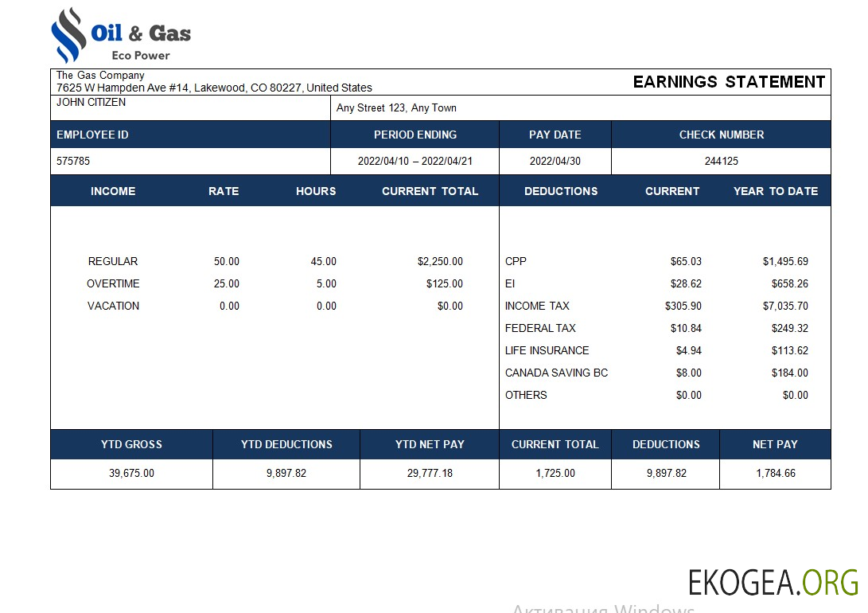Select the VACATION income row label

[x=113, y=306]
